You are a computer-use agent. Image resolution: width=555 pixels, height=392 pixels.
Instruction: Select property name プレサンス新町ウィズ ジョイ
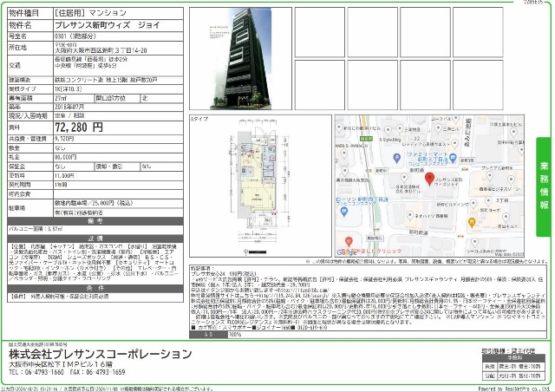click(x=108, y=25)
